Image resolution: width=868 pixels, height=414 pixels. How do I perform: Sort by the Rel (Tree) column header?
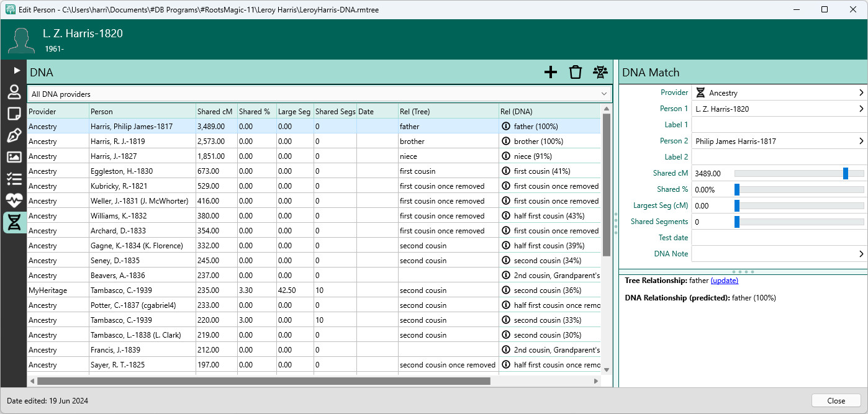[x=448, y=111]
